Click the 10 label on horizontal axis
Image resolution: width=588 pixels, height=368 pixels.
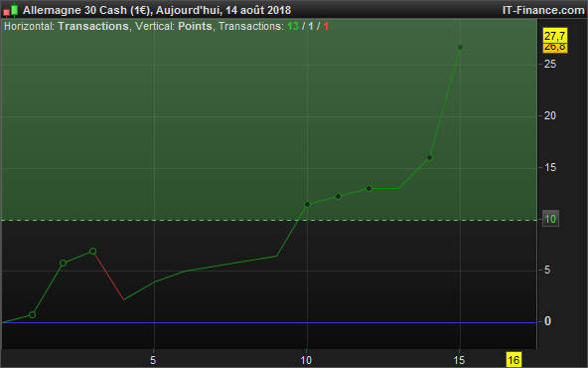306,360
